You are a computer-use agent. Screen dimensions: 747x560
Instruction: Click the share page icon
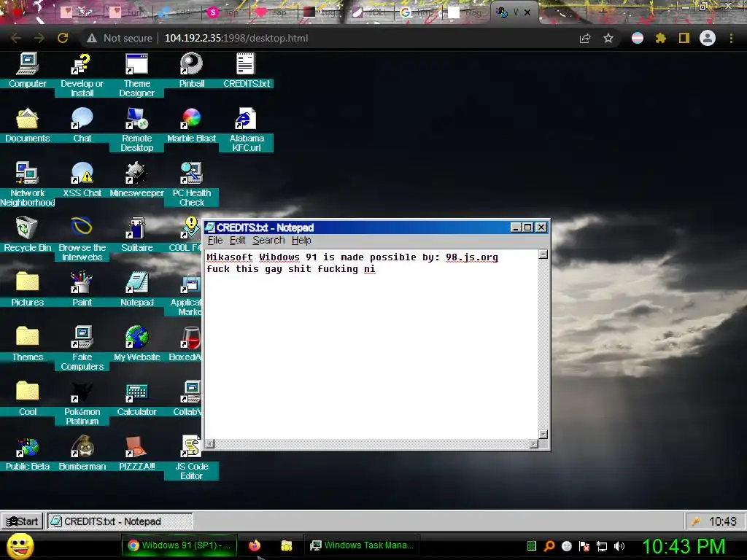[x=585, y=38]
